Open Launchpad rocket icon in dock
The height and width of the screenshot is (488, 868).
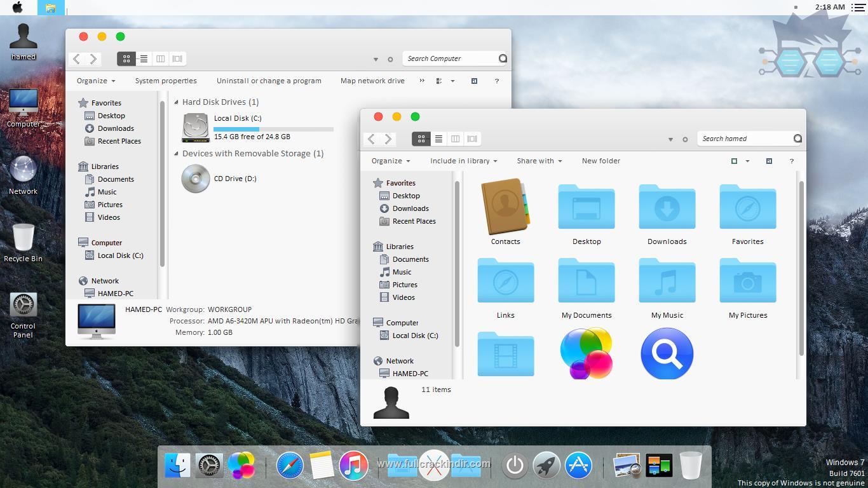[x=546, y=466]
